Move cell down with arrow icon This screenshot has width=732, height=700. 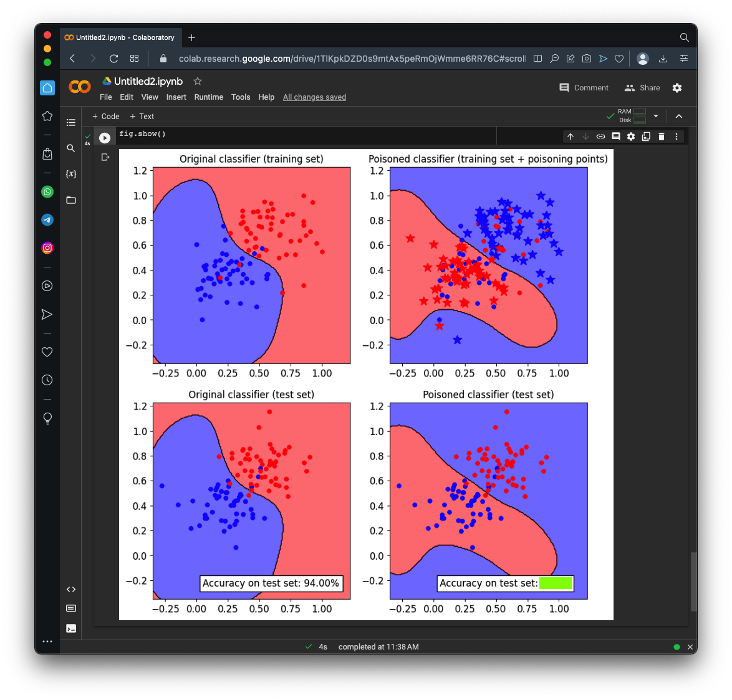(585, 137)
